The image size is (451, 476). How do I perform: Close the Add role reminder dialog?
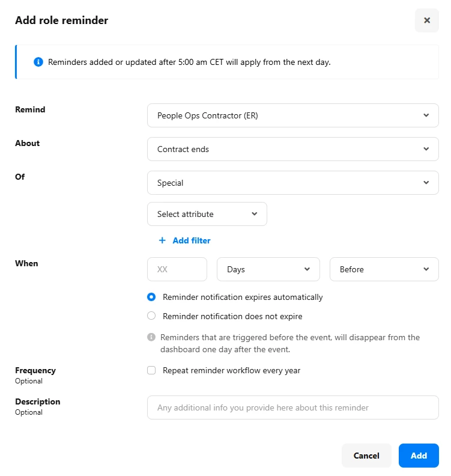[x=426, y=20]
